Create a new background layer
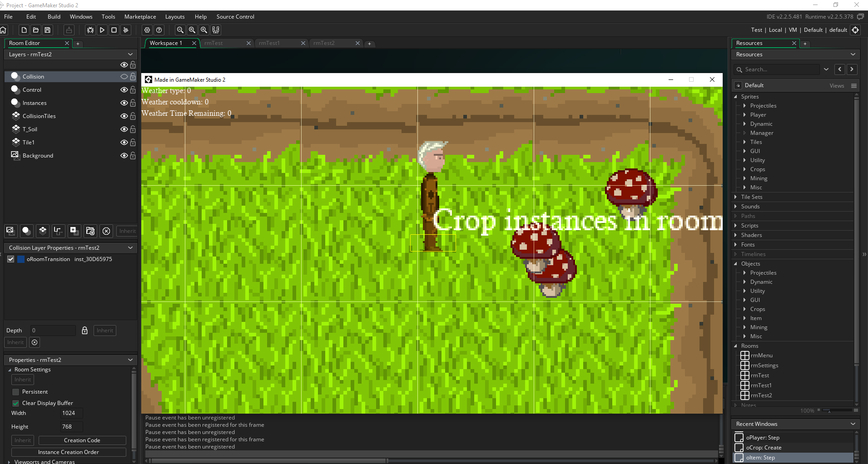 point(10,231)
